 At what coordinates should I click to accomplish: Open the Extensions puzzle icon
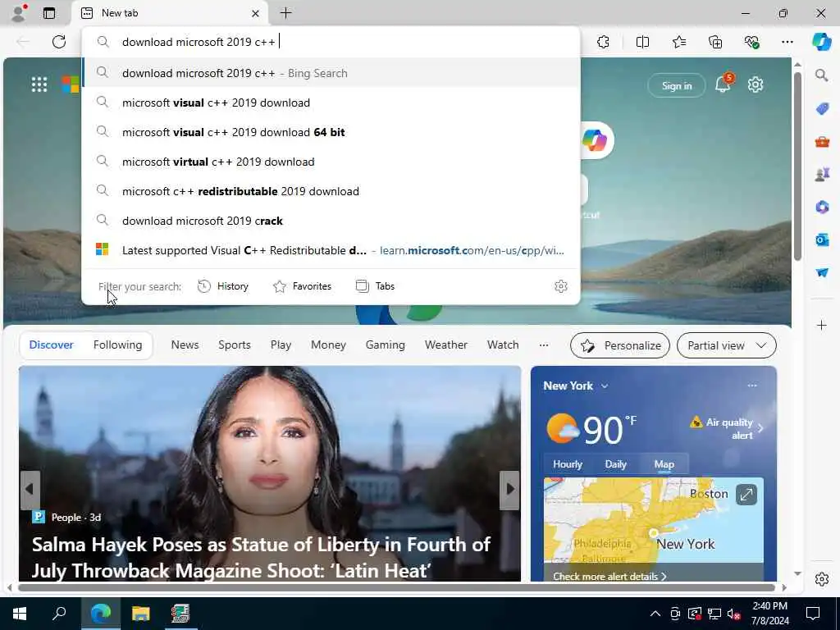pyautogui.click(x=603, y=42)
